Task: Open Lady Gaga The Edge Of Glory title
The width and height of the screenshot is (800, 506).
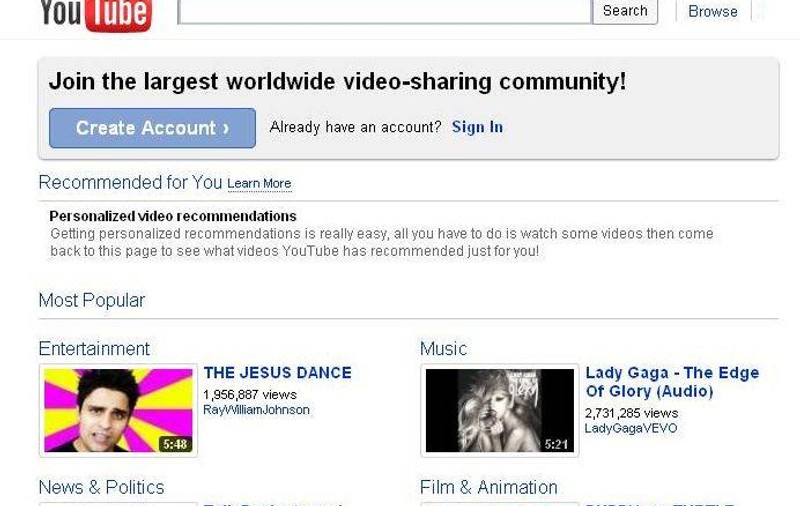Action: (672, 382)
